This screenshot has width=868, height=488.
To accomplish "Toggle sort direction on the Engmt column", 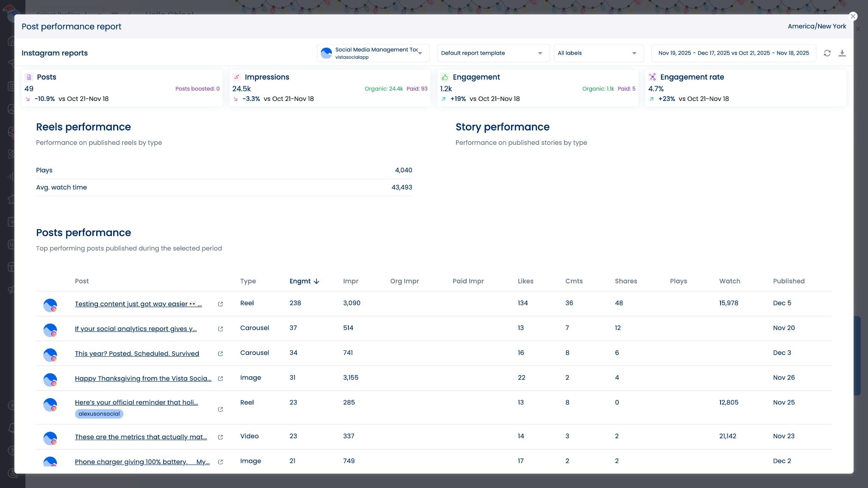I will (x=304, y=281).
